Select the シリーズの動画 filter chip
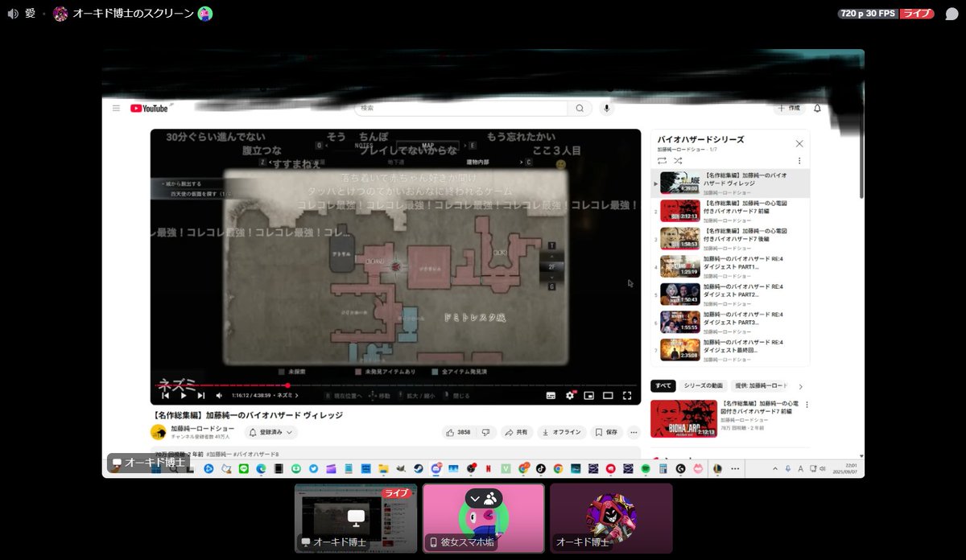 coord(703,386)
